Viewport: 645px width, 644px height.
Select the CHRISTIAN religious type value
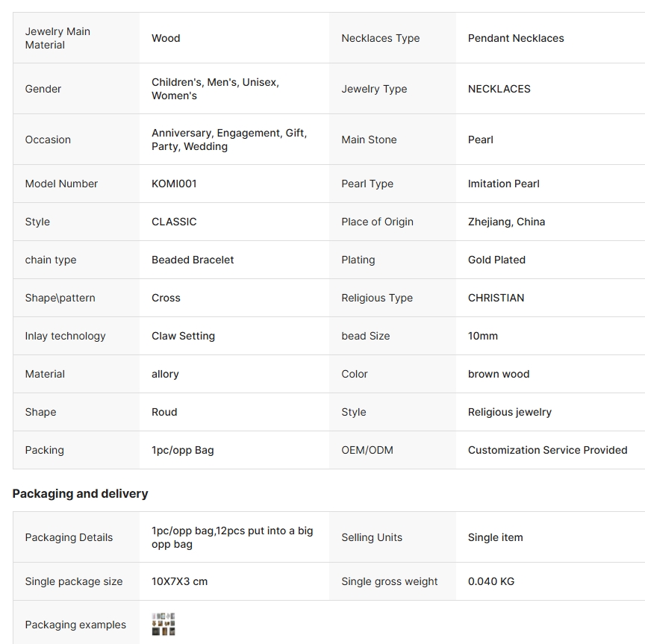tap(496, 298)
